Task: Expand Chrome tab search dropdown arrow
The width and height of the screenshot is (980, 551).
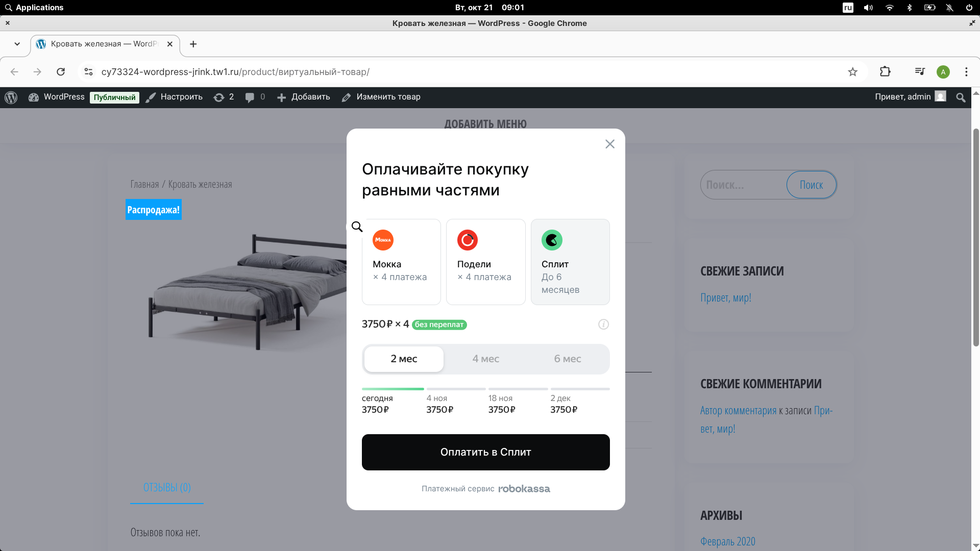Action: coord(17,44)
